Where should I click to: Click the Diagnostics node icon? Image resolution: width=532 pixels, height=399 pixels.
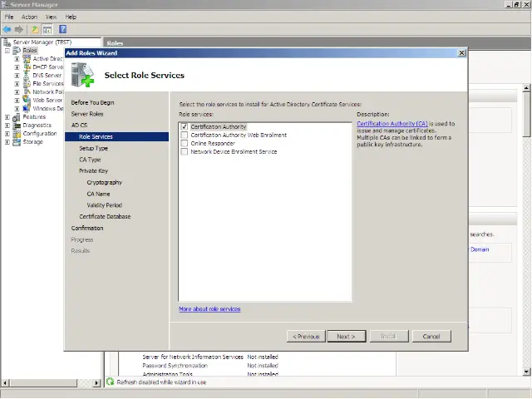coord(17,126)
